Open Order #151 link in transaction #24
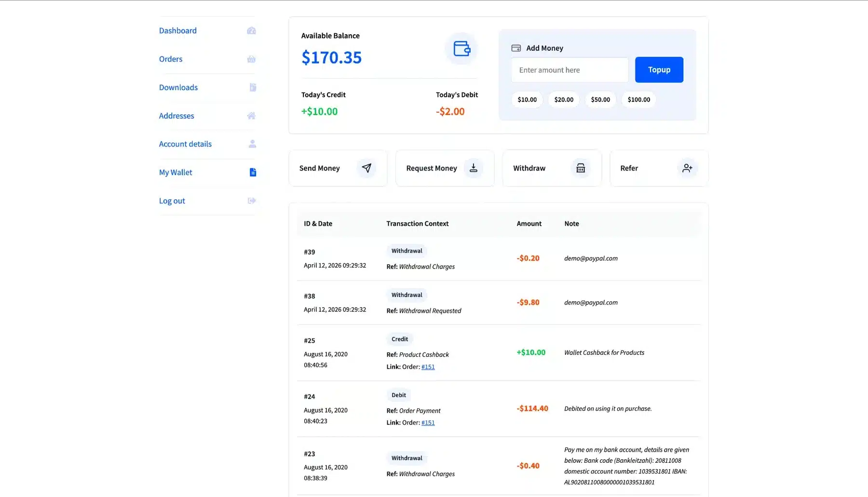This screenshot has height=497, width=868. (428, 423)
